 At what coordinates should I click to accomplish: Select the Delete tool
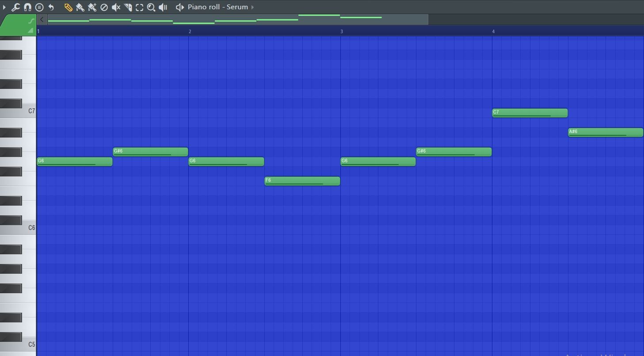point(104,7)
